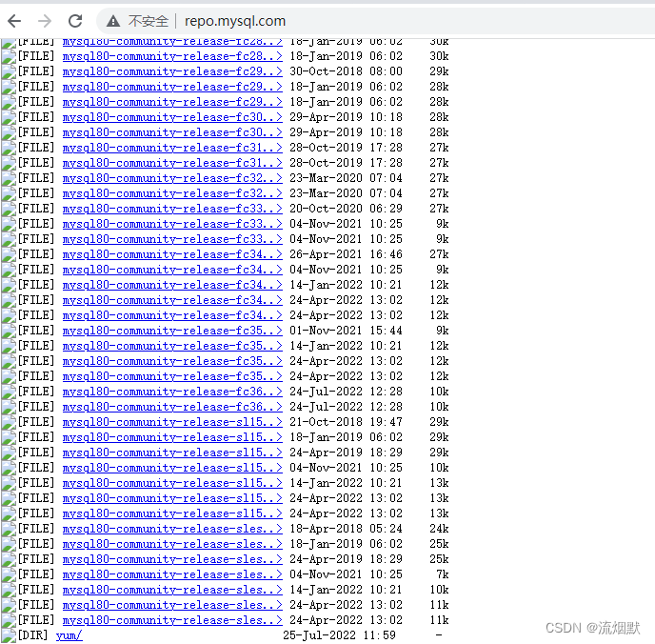Open the sles release link dated 14-Jan-2022

(x=172, y=590)
